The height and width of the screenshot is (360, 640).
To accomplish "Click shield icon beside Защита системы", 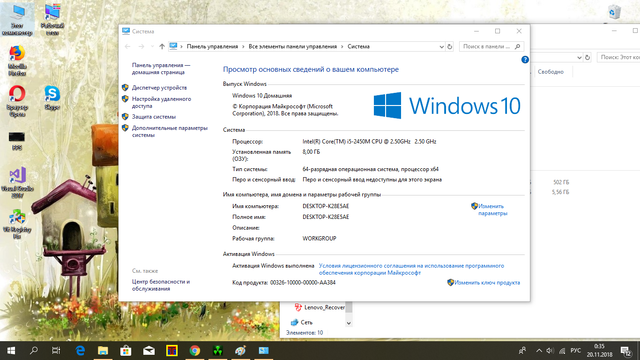I will point(125,116).
